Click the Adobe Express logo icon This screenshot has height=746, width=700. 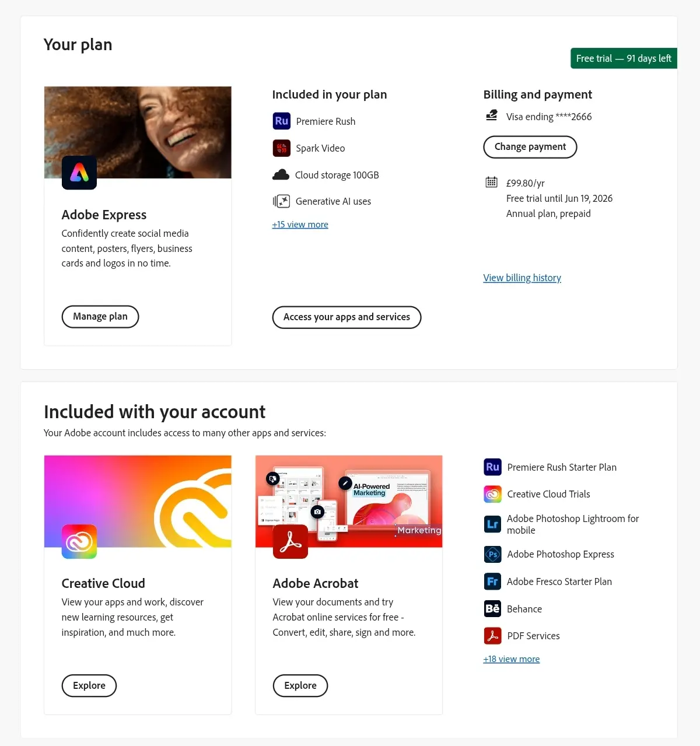tap(79, 173)
